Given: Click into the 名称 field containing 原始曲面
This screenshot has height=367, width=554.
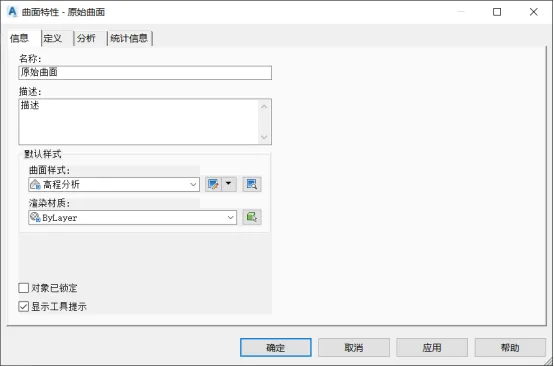Looking at the screenshot, I should coord(145,72).
